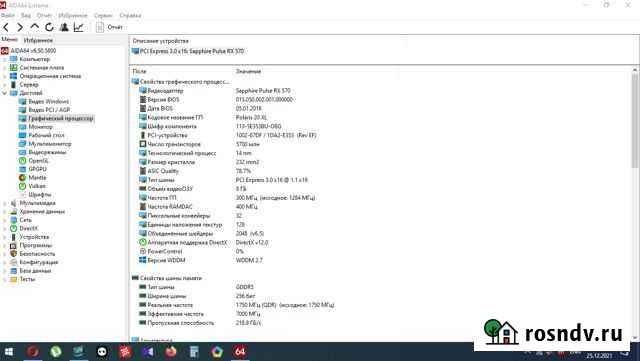Click the Видео Windows icon in the tree

22,101
